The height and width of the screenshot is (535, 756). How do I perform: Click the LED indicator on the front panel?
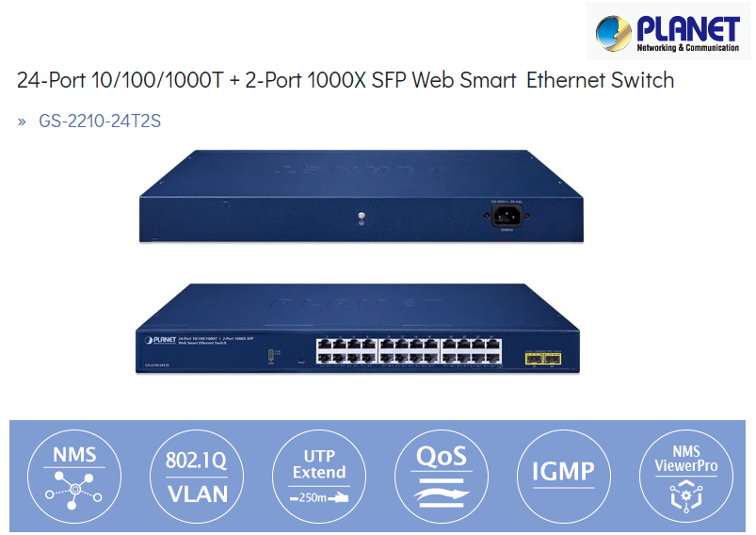pyautogui.click(x=271, y=355)
